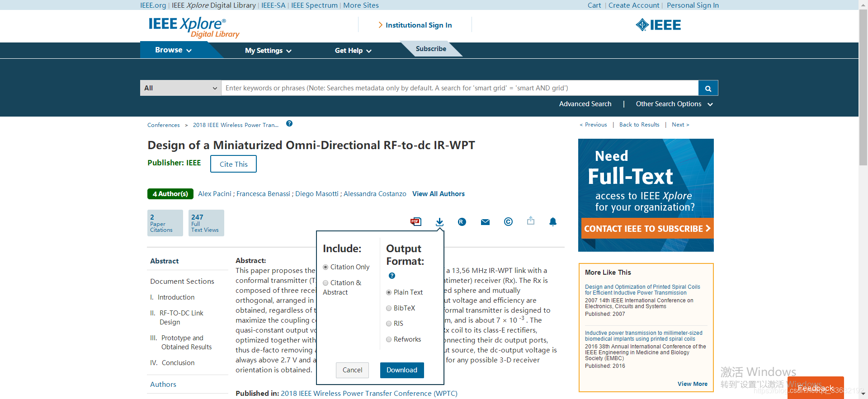Screen dimensions: 868x399
Task: Open author Diego Masotti profile
Action: 317,194
